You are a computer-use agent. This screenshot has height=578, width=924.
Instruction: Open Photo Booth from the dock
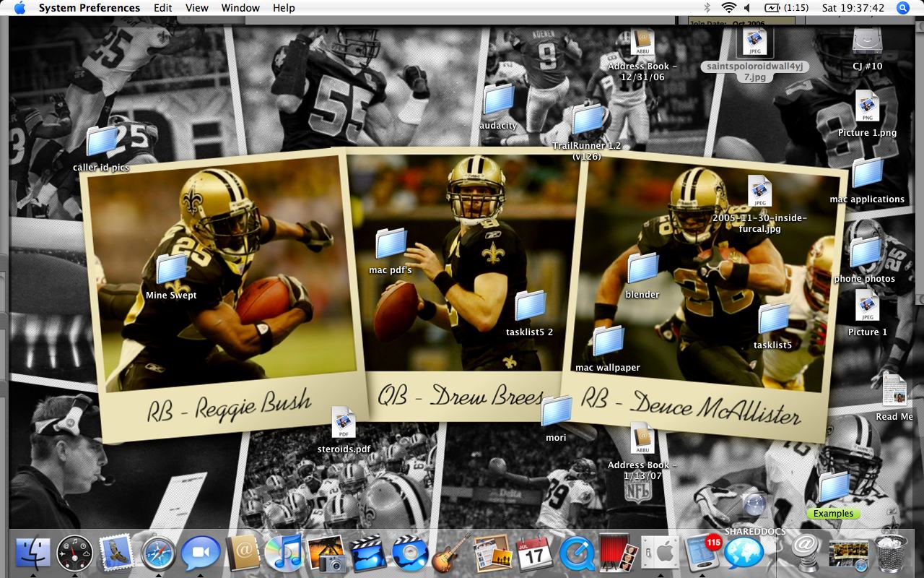click(x=619, y=553)
